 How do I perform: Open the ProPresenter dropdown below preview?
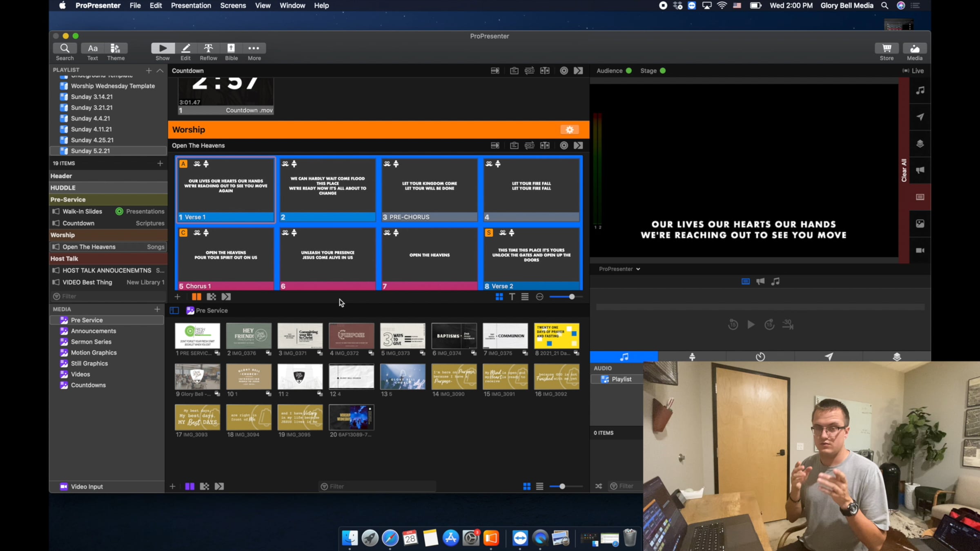(619, 269)
